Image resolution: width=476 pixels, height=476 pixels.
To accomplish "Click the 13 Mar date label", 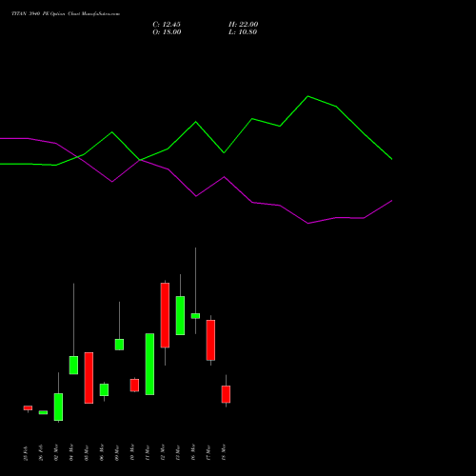I will (178, 452).
